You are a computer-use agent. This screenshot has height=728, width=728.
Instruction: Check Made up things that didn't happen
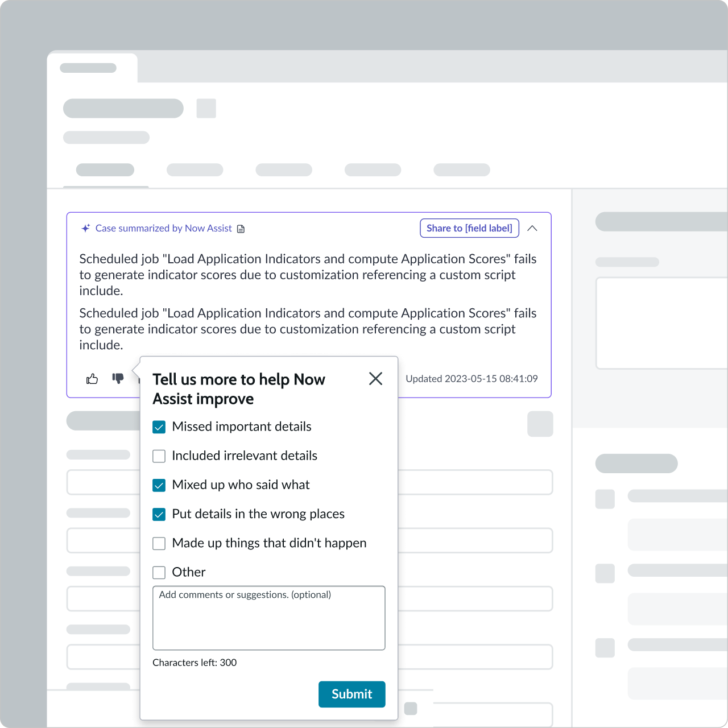(159, 543)
